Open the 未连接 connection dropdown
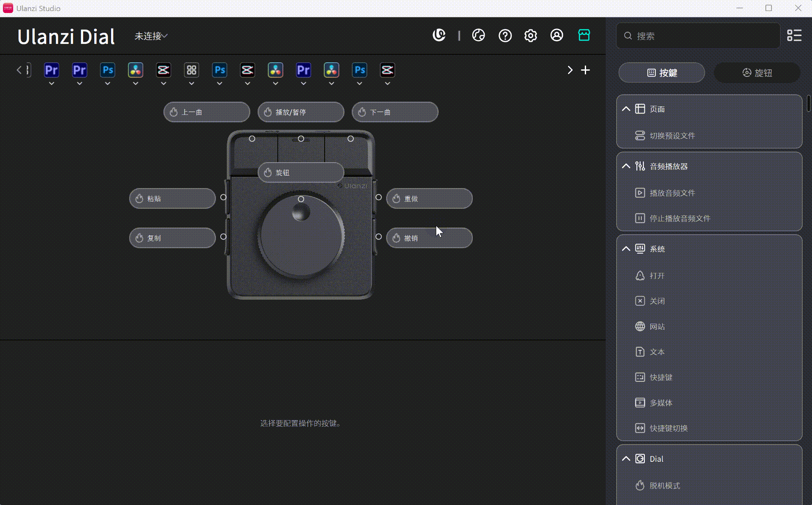 pos(150,36)
